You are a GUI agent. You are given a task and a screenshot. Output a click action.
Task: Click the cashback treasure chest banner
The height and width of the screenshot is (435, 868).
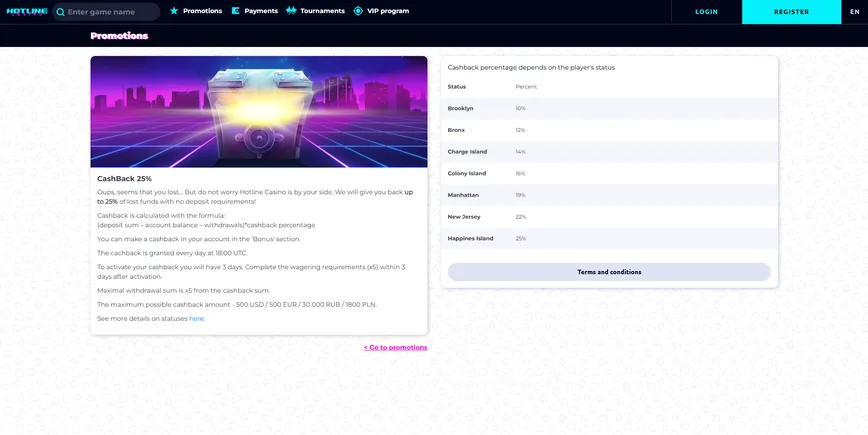click(x=258, y=112)
